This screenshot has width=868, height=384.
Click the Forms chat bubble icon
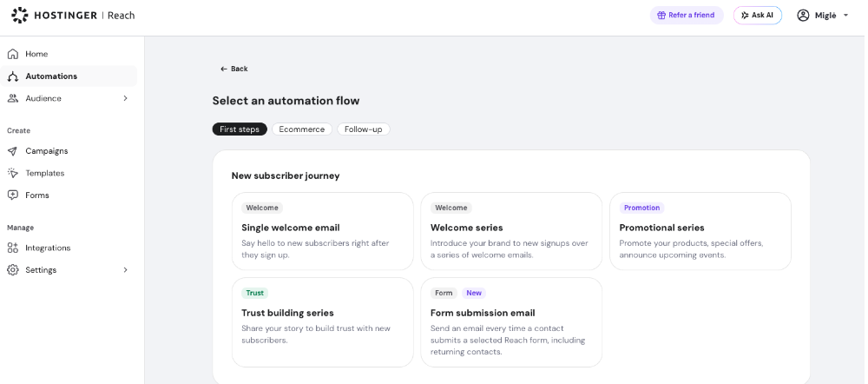pyautogui.click(x=13, y=195)
